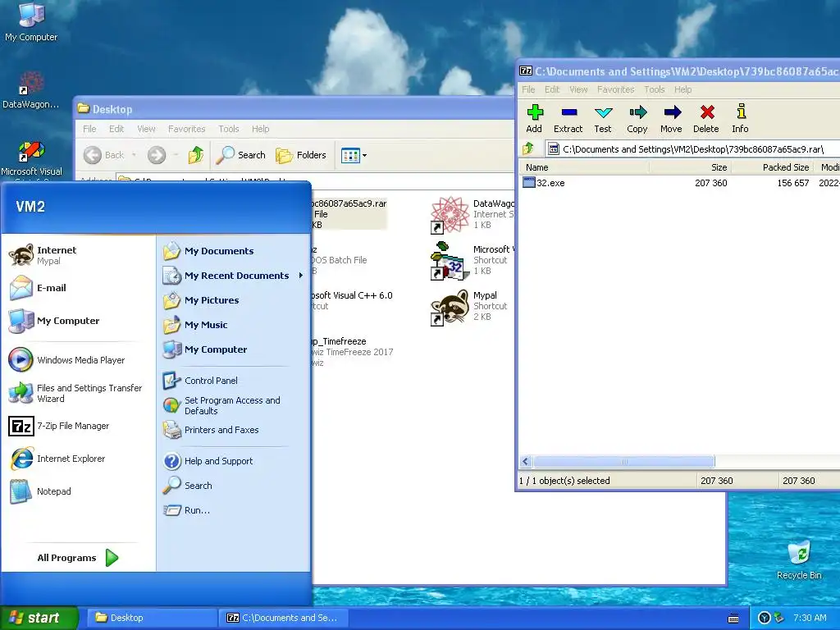Switch to Desktop window in taskbar
Viewport: 840px width, 630px height.
(x=151, y=618)
